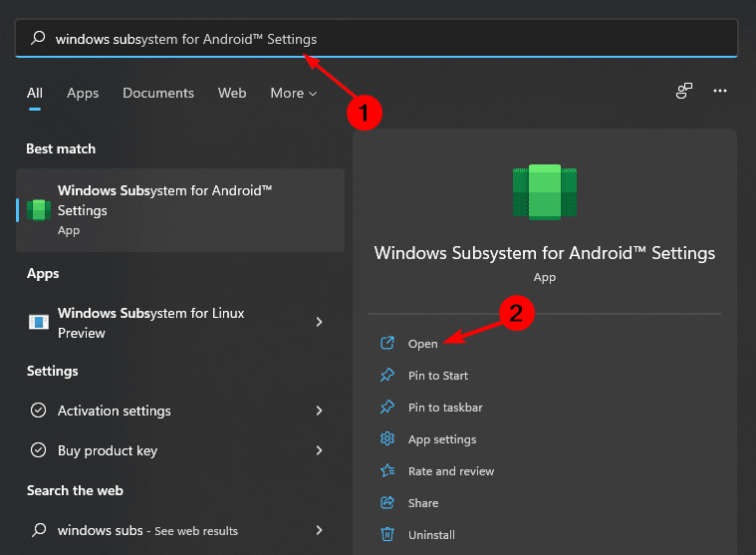Image resolution: width=756 pixels, height=555 pixels.
Task: Select the Best match Android Settings result
Action: pos(180,209)
